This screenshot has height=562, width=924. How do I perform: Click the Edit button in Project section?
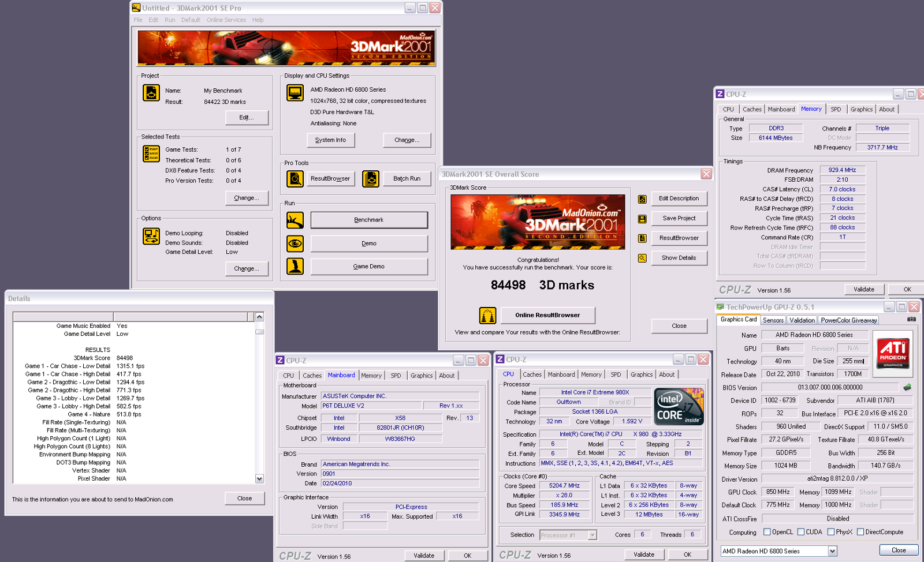coord(247,118)
